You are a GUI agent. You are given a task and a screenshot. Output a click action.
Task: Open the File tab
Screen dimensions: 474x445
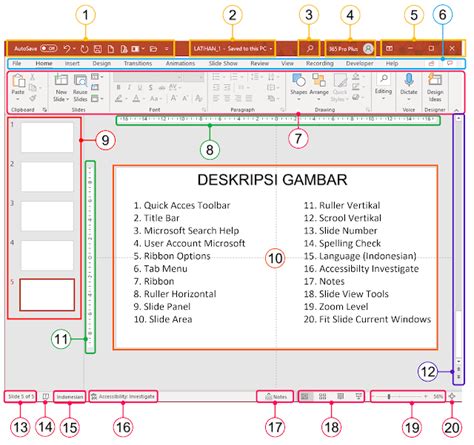(x=17, y=63)
